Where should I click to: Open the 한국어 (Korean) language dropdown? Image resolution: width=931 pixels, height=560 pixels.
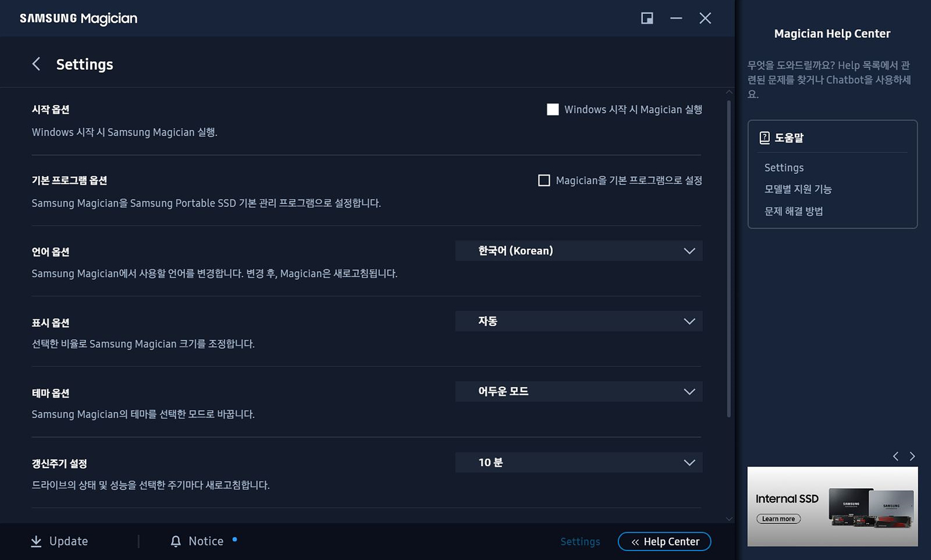[579, 251]
